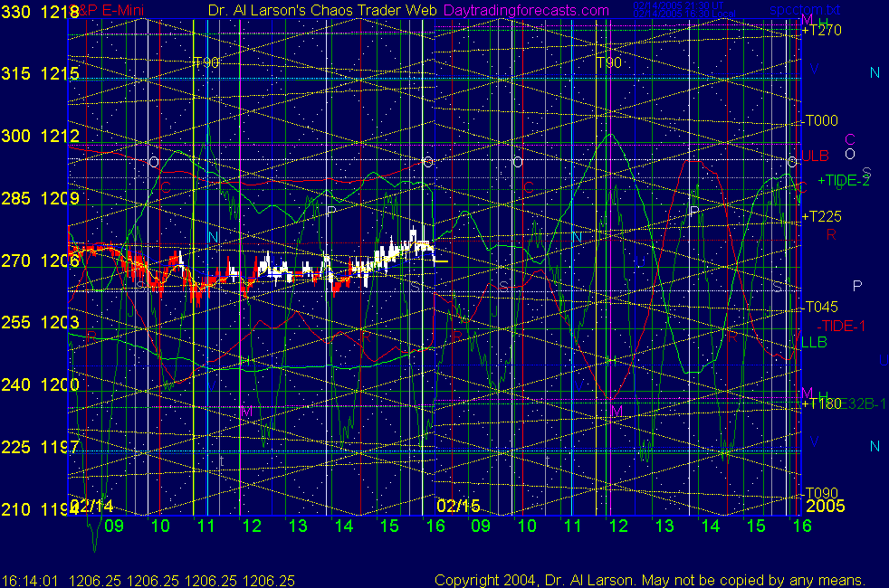Select the S&P E-Mini chart label
The width and height of the screenshot is (889, 588).
point(108,10)
